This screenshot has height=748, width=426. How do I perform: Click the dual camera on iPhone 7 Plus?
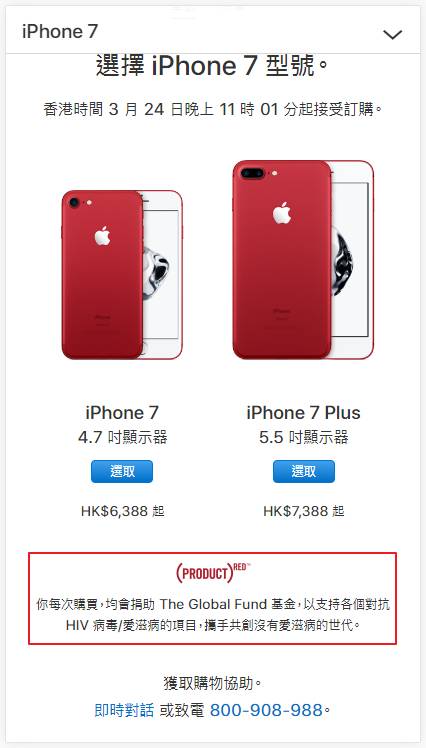tap(253, 172)
